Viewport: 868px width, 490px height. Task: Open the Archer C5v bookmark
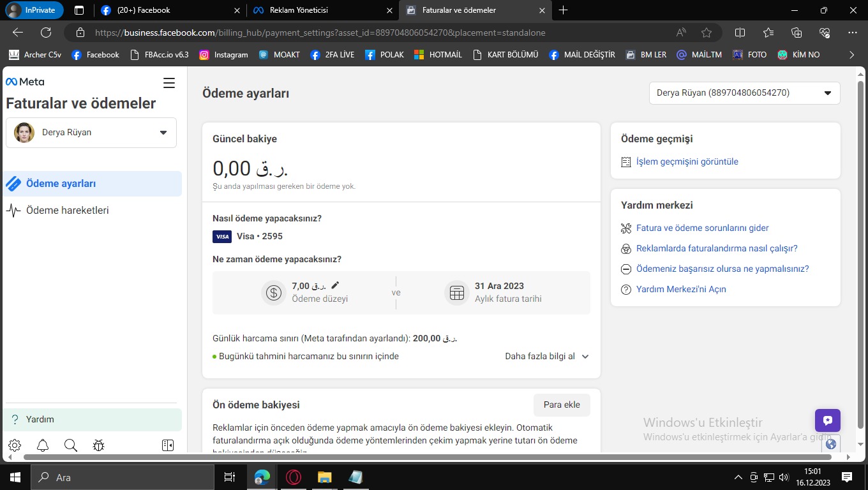coord(36,55)
